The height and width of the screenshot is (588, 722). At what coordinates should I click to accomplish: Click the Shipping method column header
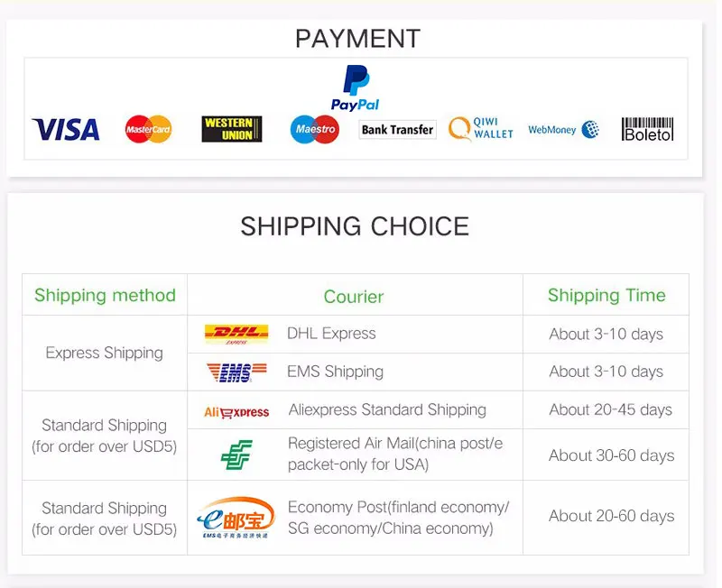point(105,296)
